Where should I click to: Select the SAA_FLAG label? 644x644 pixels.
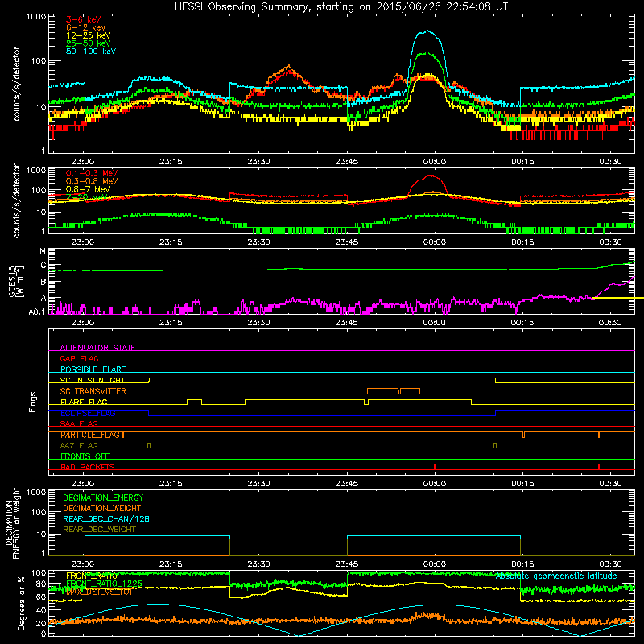coord(79,423)
